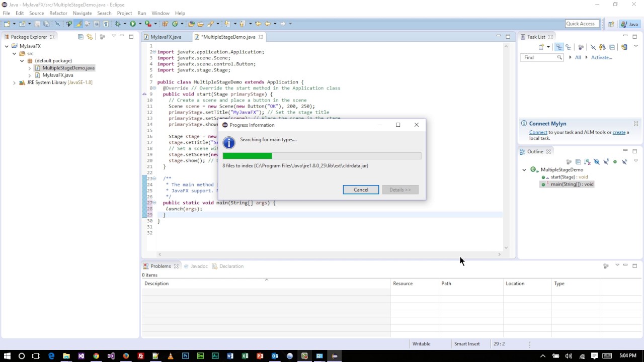Click the Open Perspective icon
This screenshot has height=362, width=644.
click(611, 24)
